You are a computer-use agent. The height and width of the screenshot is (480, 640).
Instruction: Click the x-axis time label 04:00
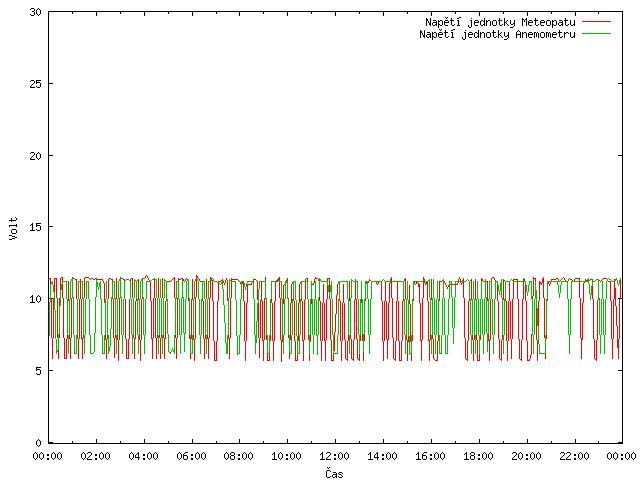143,456
